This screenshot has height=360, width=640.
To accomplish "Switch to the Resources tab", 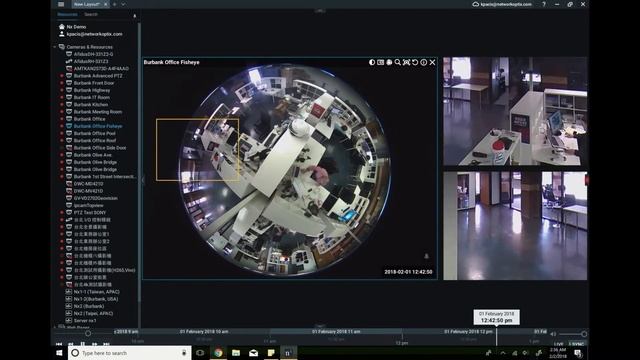I will point(67,14).
